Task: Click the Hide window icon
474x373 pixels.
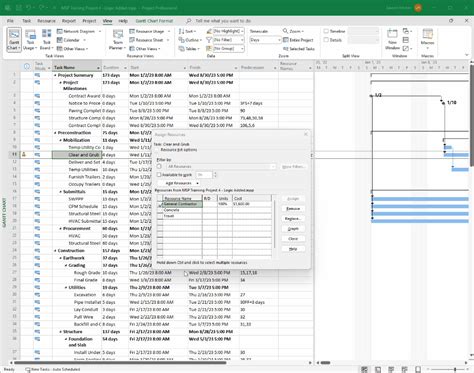Action: pos(406,49)
